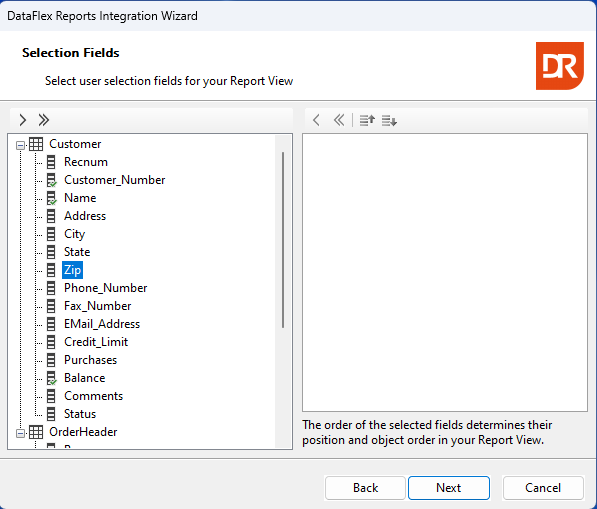This screenshot has width=597, height=509.
Task: Collapse the Customer table node
Action: point(21,145)
